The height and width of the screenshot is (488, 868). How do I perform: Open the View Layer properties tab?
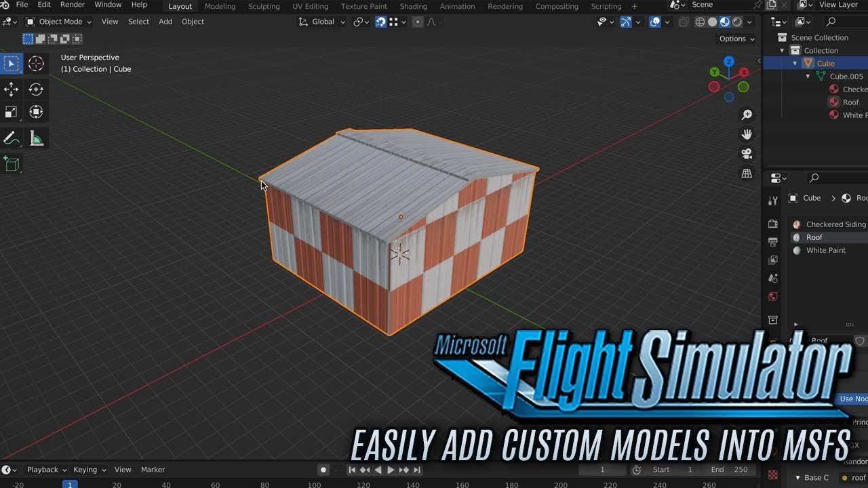772,260
